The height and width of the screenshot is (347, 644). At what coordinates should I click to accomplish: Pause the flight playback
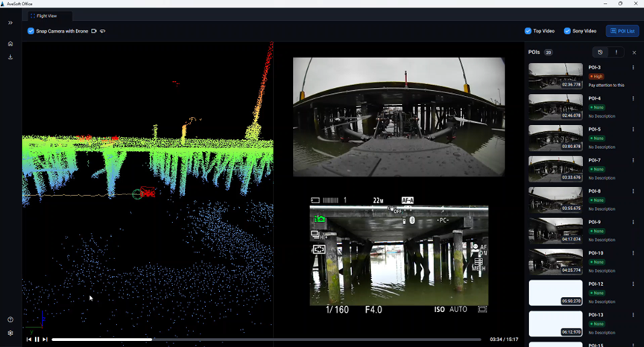coord(37,340)
